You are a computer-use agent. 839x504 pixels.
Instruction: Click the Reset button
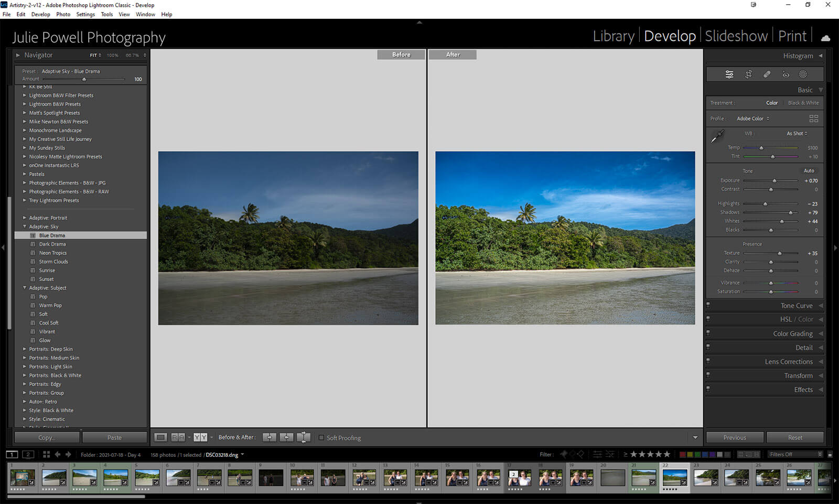coord(794,438)
